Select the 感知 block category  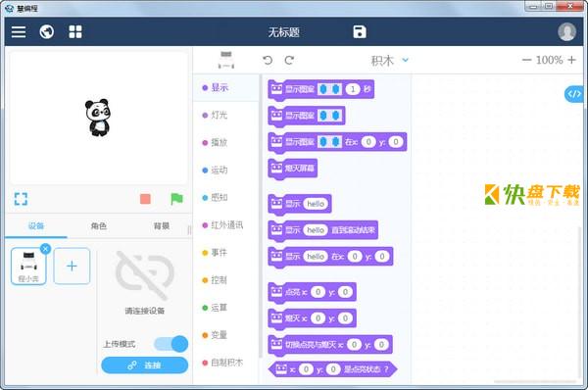(226, 198)
